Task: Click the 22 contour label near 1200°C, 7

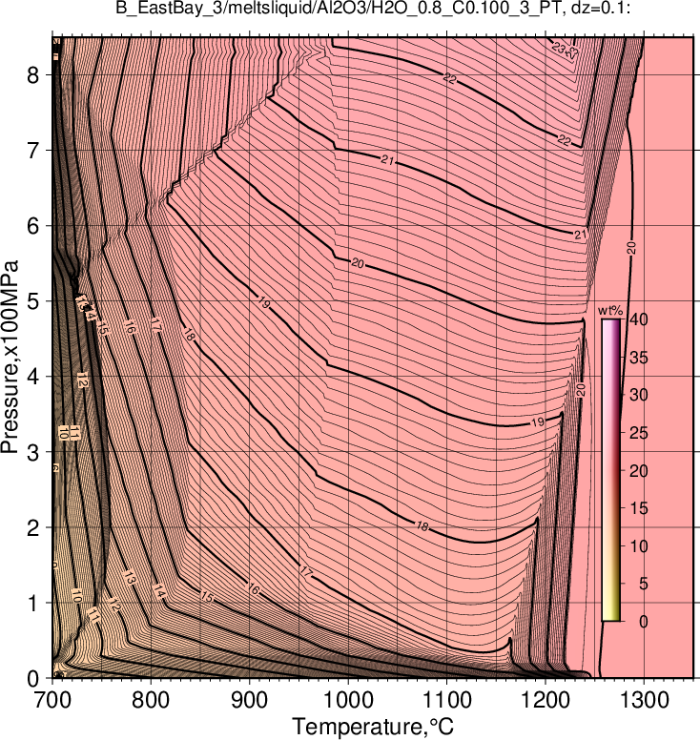Action: click(x=564, y=139)
